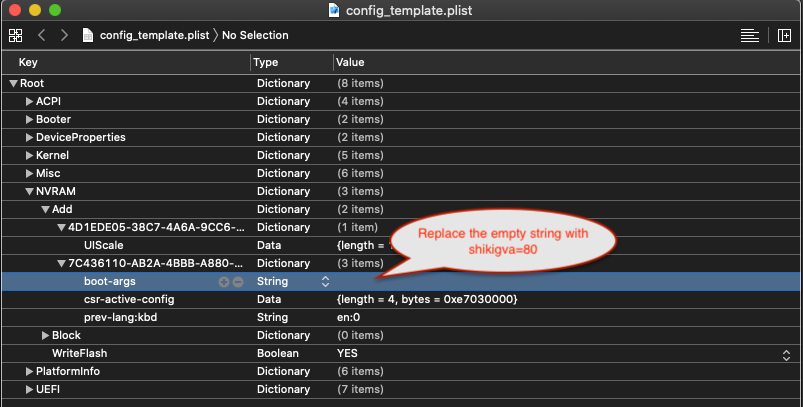
Task: Click the en:0 value
Action: point(348,317)
